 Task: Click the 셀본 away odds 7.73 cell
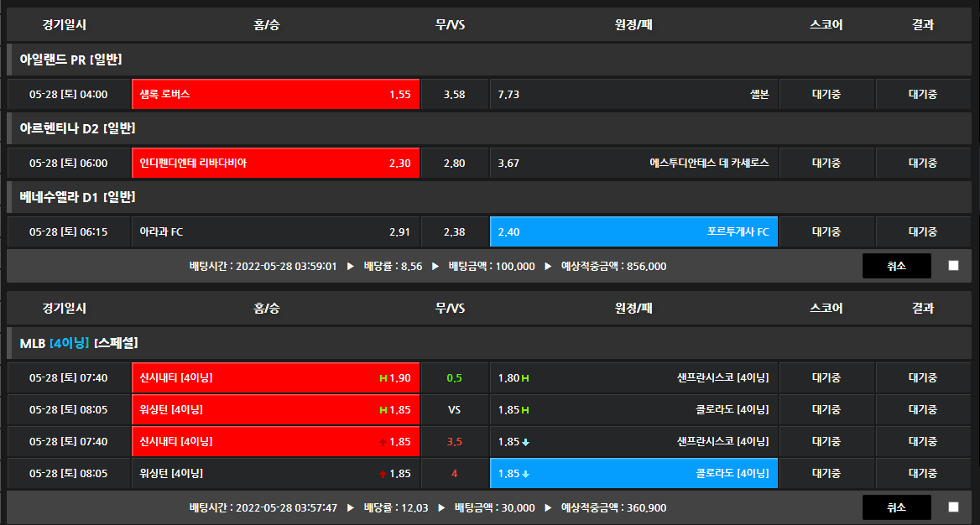tap(633, 94)
